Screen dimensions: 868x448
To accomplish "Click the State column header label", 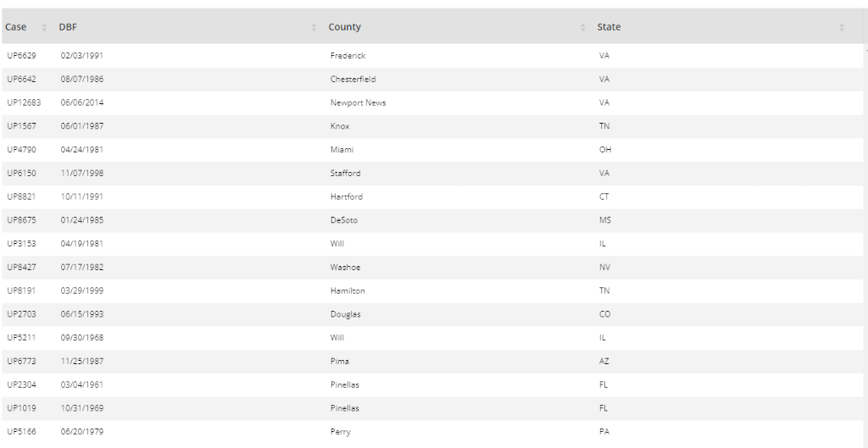I will pyautogui.click(x=609, y=27).
